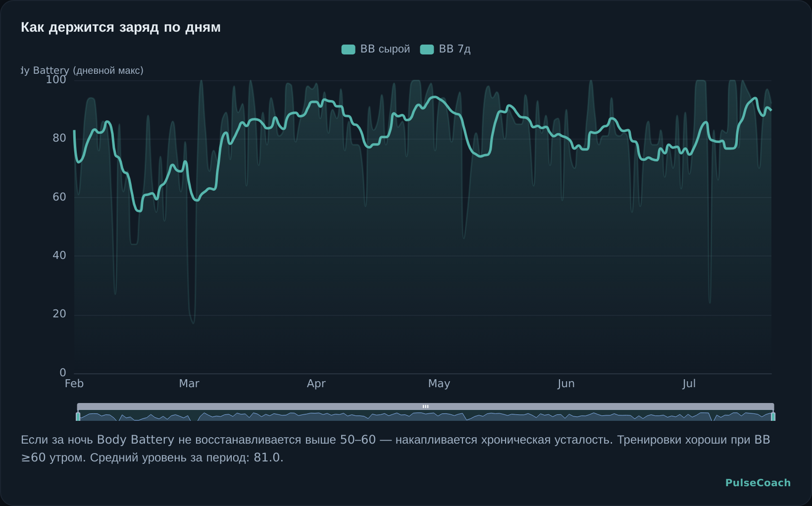Click the "BB сырой" legend label text
This screenshot has width=812, height=506.
click(x=385, y=49)
